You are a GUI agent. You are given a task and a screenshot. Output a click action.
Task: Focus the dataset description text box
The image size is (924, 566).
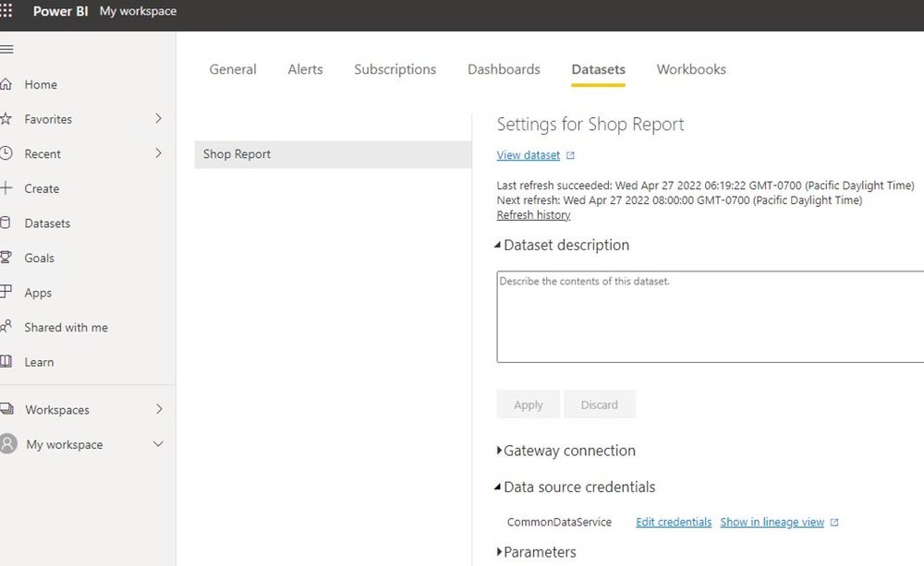710,317
